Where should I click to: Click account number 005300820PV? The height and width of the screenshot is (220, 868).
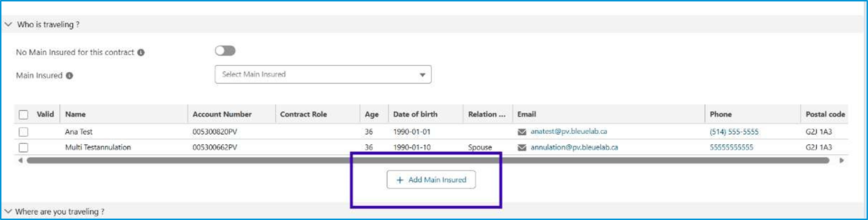tap(215, 132)
